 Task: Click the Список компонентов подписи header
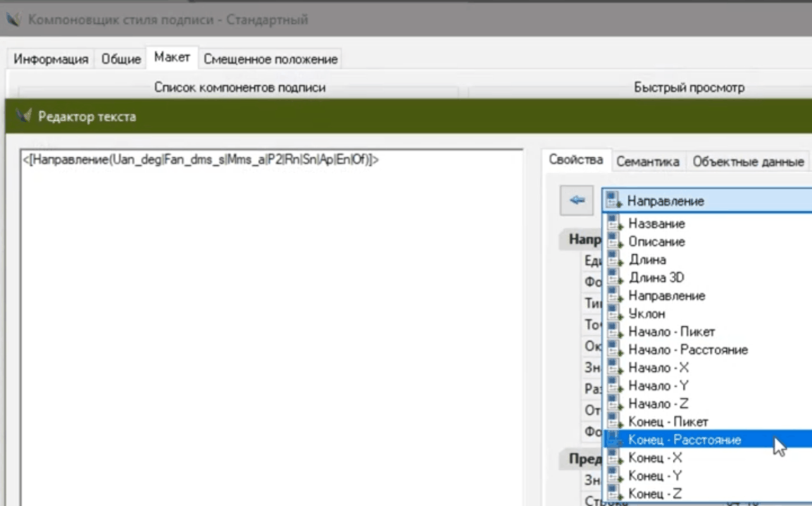pos(239,88)
